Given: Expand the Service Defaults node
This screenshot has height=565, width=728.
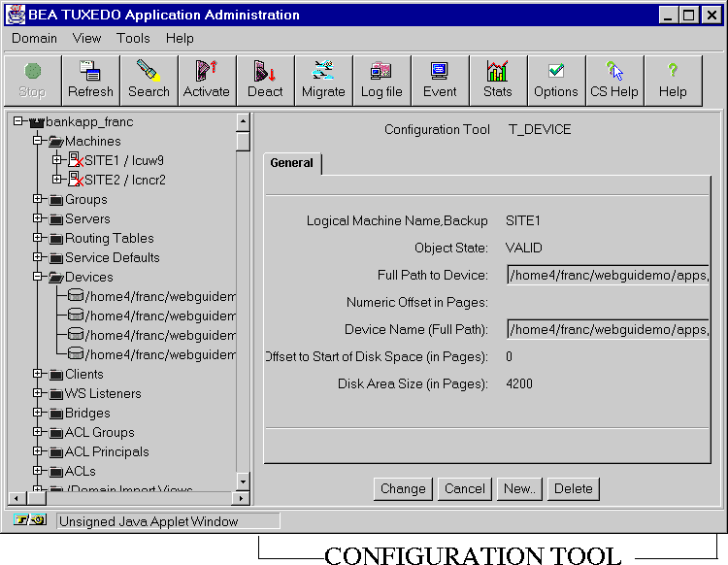Looking at the screenshot, I should [37, 257].
